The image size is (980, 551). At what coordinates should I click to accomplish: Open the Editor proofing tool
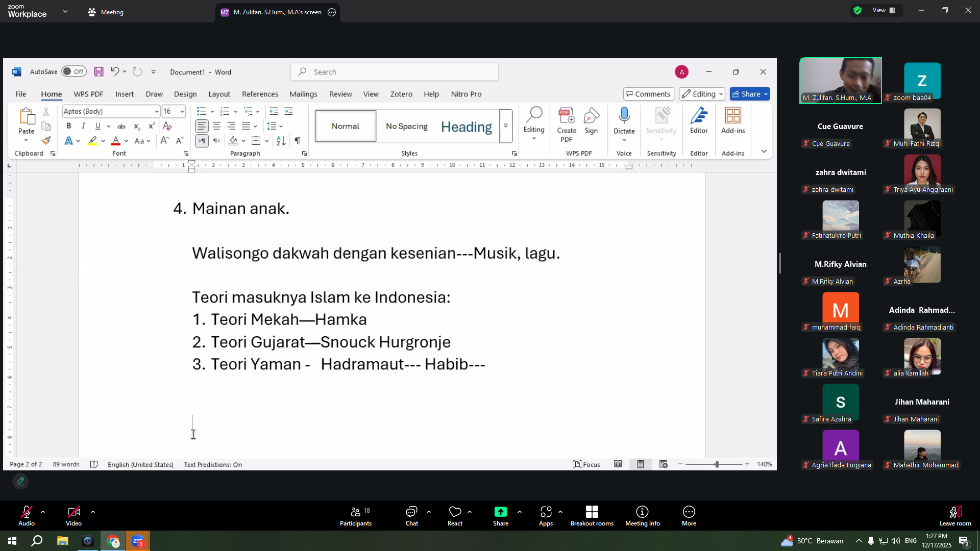tap(699, 121)
